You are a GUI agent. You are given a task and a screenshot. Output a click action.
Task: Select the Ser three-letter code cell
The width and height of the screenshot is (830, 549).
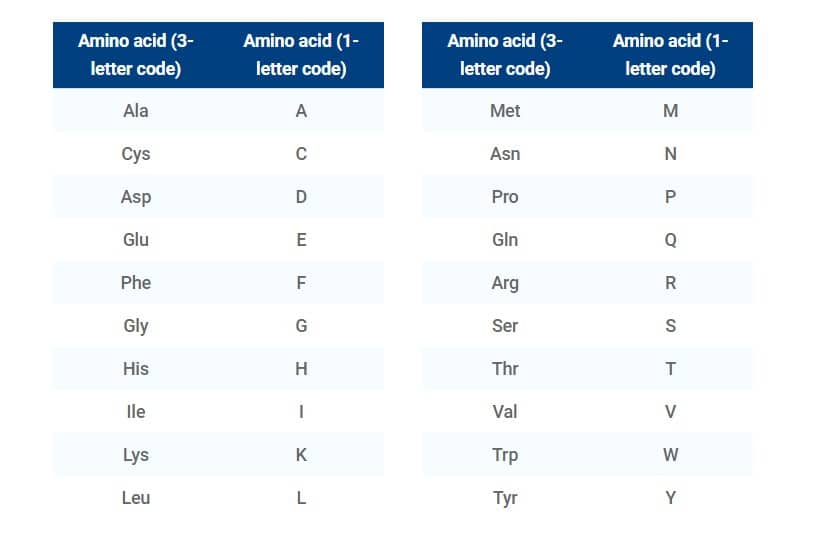click(505, 325)
